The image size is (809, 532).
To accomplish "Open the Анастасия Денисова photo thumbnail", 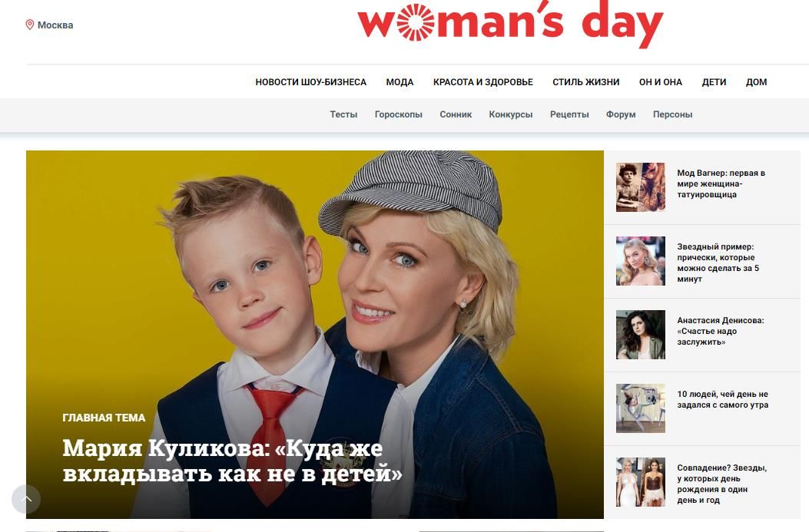I will point(640,335).
